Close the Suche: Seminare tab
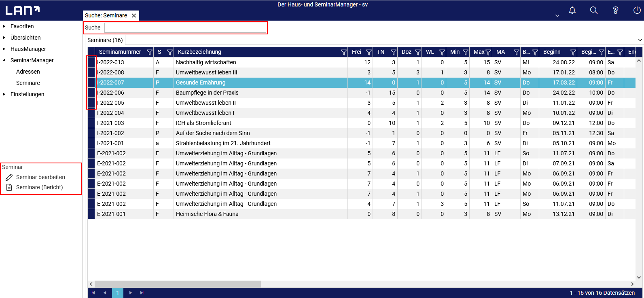The height and width of the screenshot is (298, 644). click(x=134, y=15)
